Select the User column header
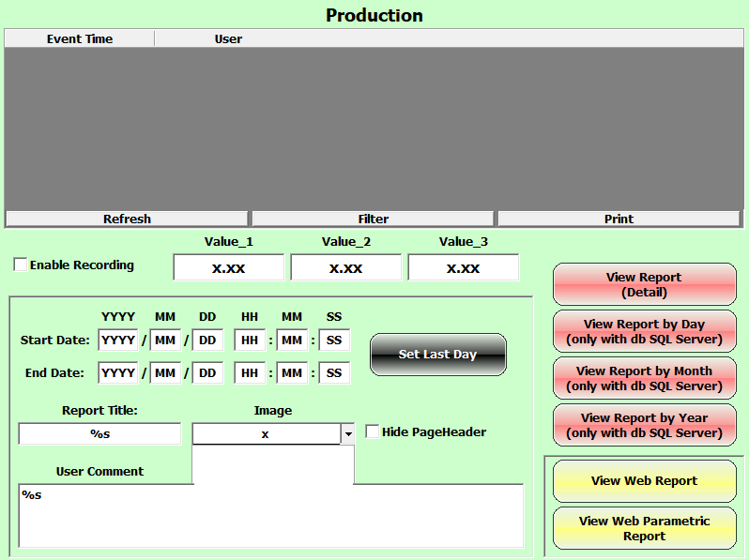This screenshot has height=560, width=749. coord(228,38)
